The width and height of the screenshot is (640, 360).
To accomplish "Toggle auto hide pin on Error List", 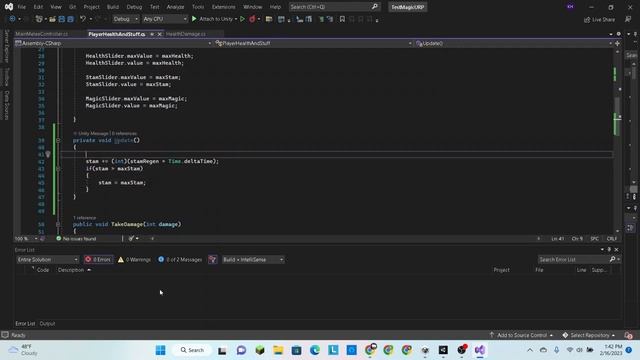I will tap(609, 249).
